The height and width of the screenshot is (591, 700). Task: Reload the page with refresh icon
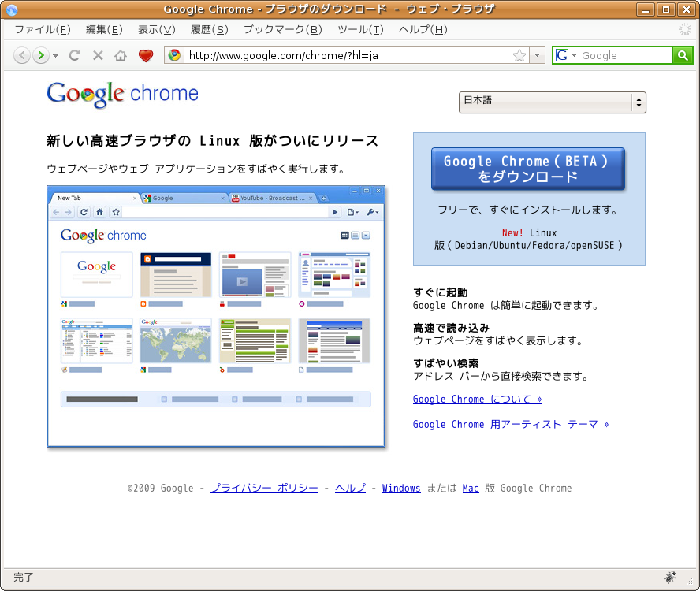pyautogui.click(x=75, y=56)
